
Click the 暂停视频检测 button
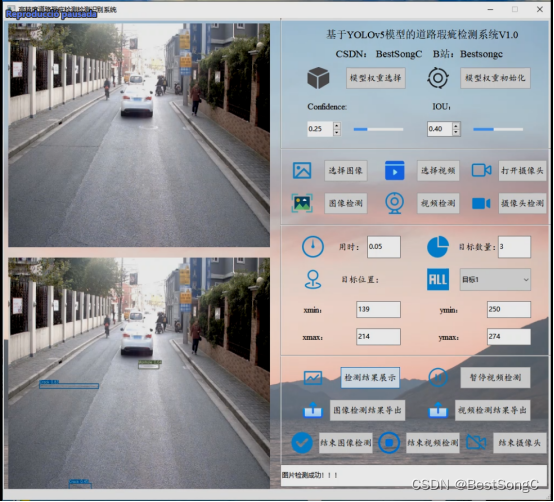point(495,378)
